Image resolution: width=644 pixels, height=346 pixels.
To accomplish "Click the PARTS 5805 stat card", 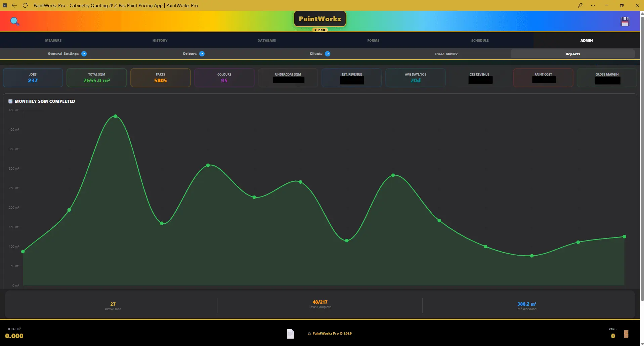I will (161, 78).
